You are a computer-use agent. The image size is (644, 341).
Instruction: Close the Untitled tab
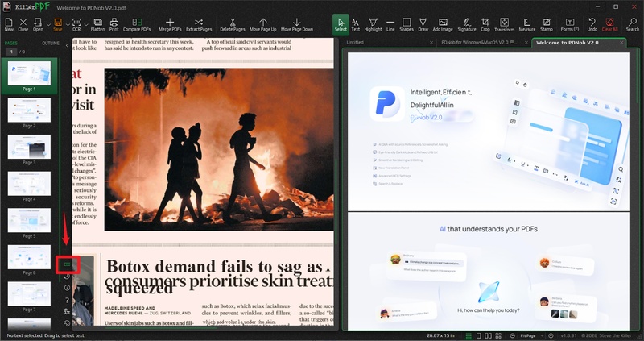431,43
